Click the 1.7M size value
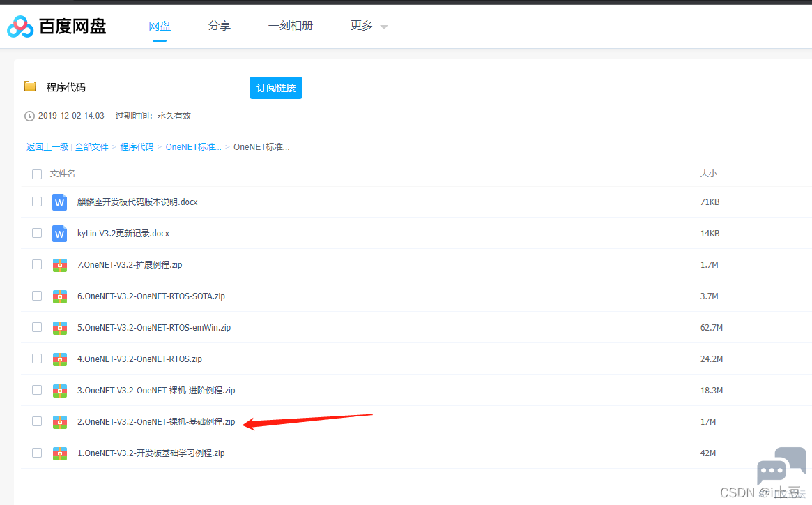812x505 pixels. tap(710, 265)
